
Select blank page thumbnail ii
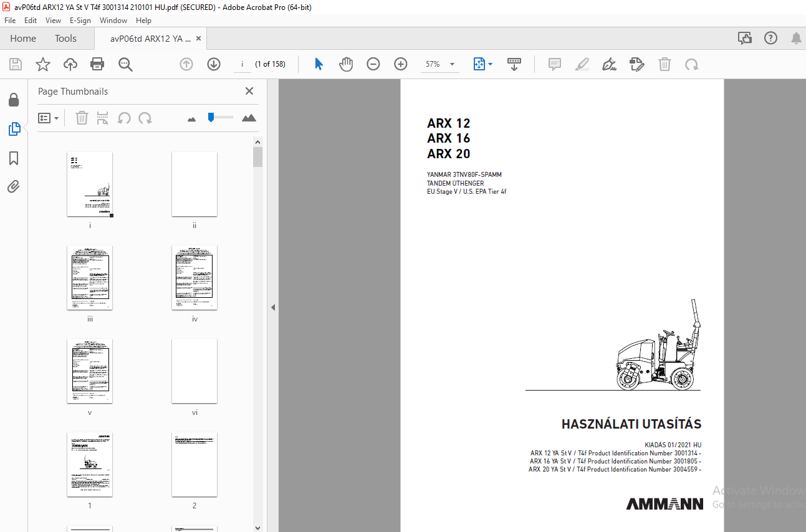coord(194,184)
